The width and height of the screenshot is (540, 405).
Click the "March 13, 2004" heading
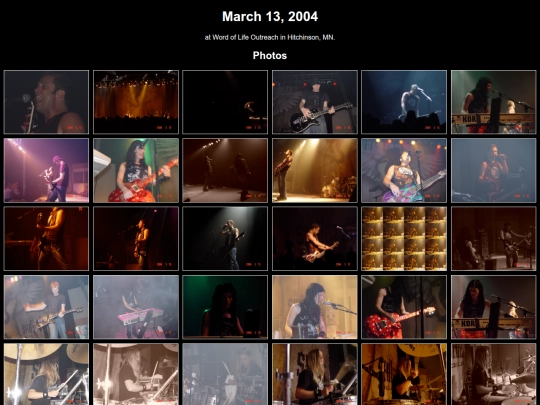(x=270, y=17)
